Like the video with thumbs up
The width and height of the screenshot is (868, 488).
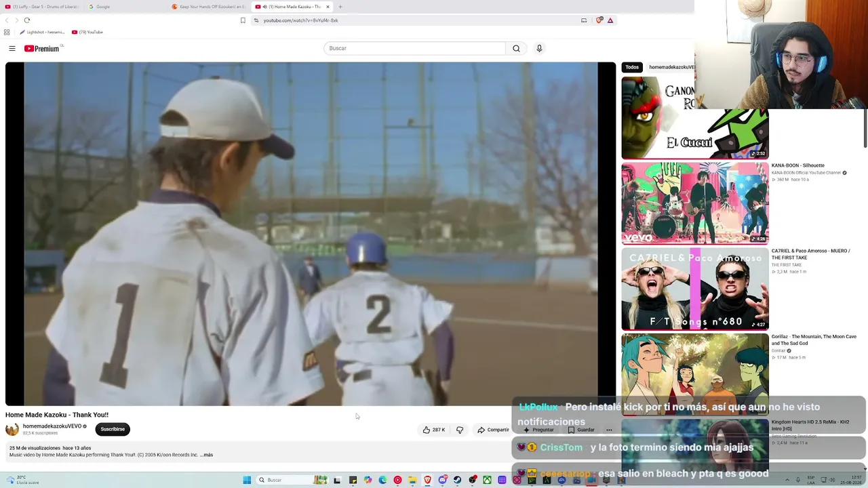click(434, 430)
